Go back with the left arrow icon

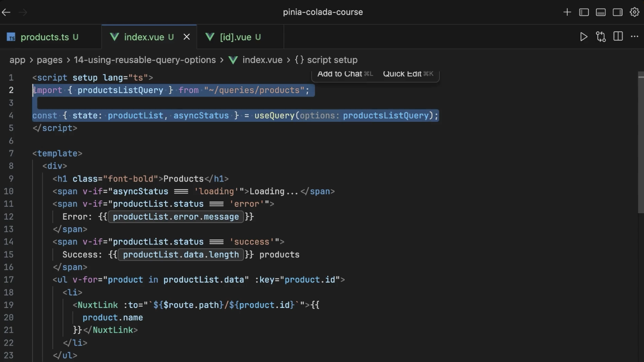[6, 12]
